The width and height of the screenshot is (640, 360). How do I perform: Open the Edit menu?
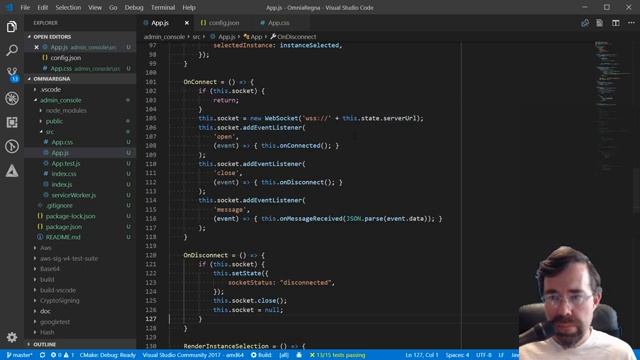click(x=42, y=7)
